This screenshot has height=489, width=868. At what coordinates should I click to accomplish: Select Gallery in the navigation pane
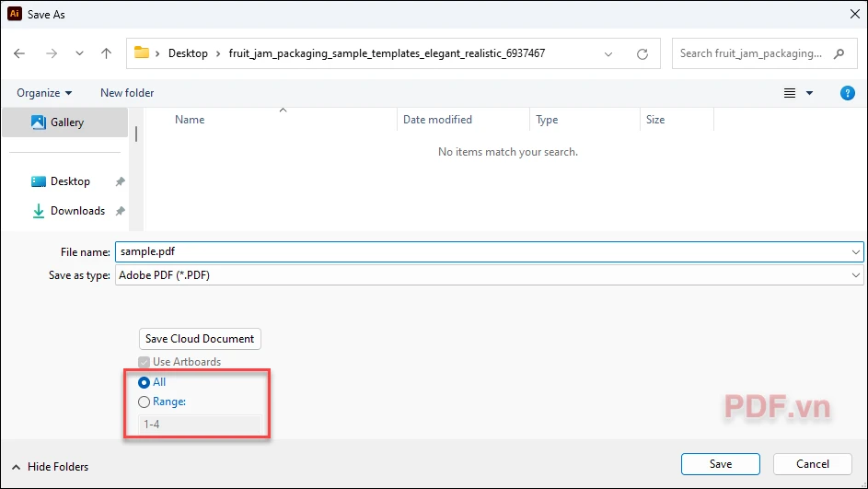click(65, 122)
